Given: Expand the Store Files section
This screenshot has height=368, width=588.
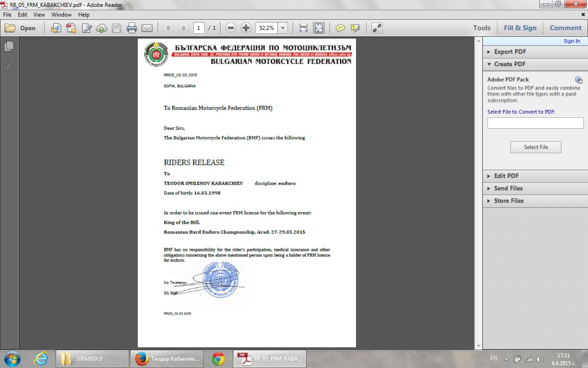Looking at the screenshot, I should (535, 201).
